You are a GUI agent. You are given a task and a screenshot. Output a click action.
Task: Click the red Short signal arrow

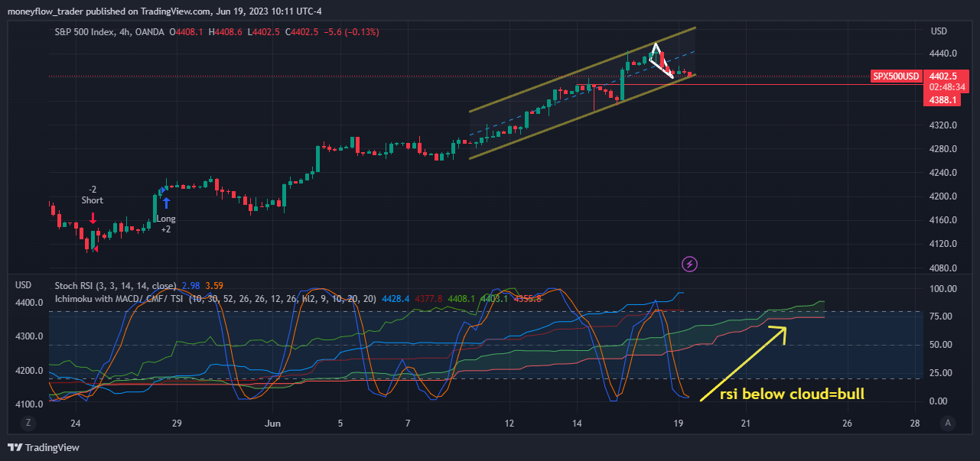[x=93, y=218]
